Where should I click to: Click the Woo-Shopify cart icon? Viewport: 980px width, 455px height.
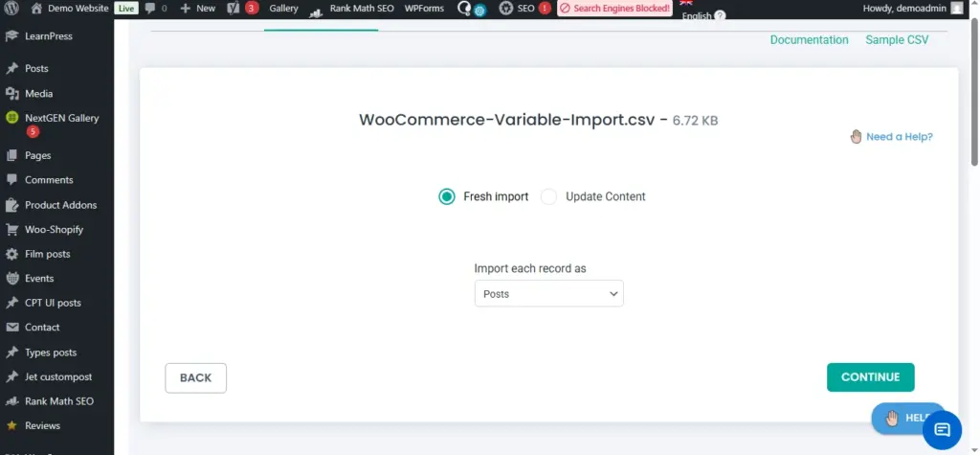[11, 229]
